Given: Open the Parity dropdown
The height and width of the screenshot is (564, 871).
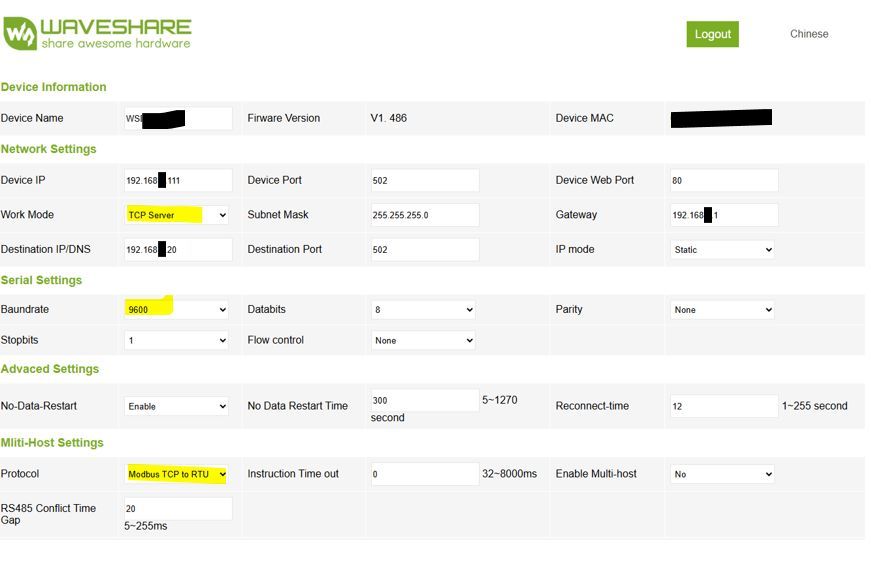Looking at the screenshot, I should click(722, 310).
